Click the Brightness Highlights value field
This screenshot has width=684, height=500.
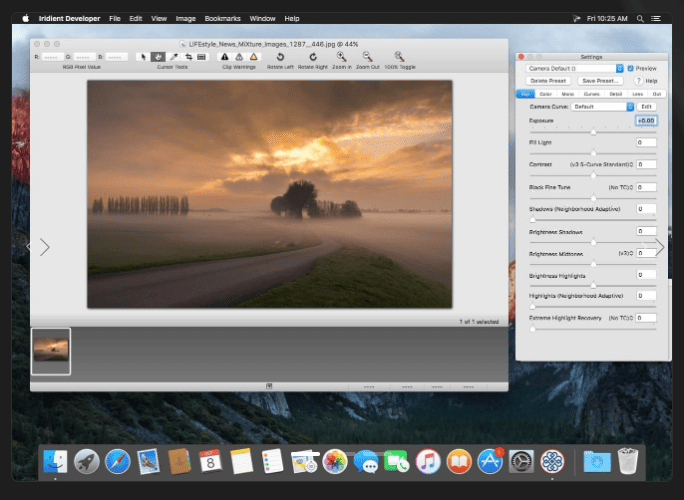click(646, 275)
